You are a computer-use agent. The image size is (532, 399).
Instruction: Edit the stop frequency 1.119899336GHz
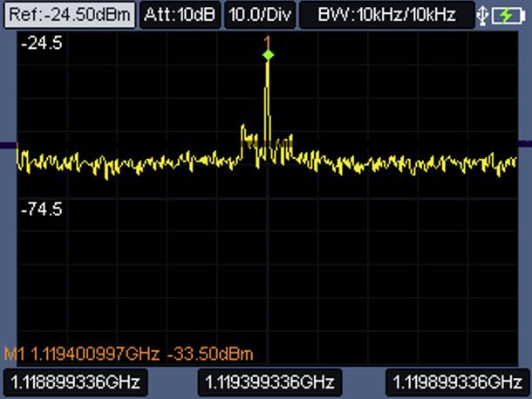tap(458, 382)
